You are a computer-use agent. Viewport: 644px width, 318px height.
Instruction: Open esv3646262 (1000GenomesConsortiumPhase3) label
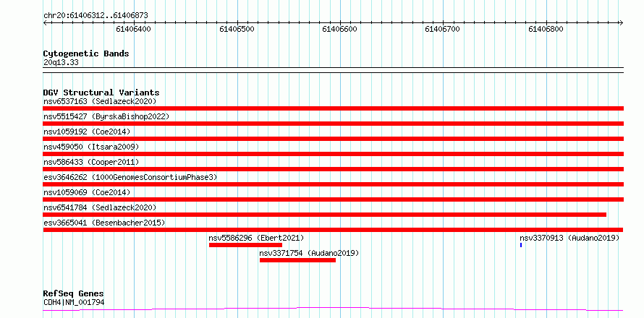point(130,177)
